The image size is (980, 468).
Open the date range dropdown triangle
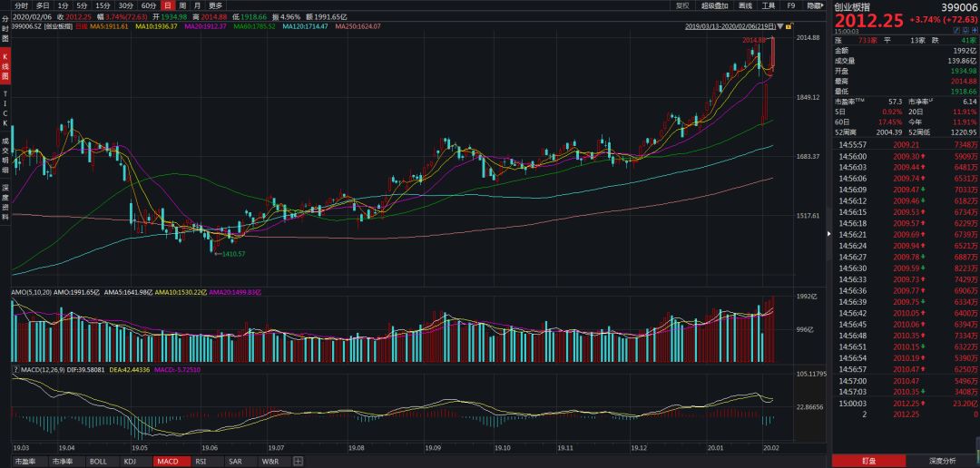(x=780, y=26)
